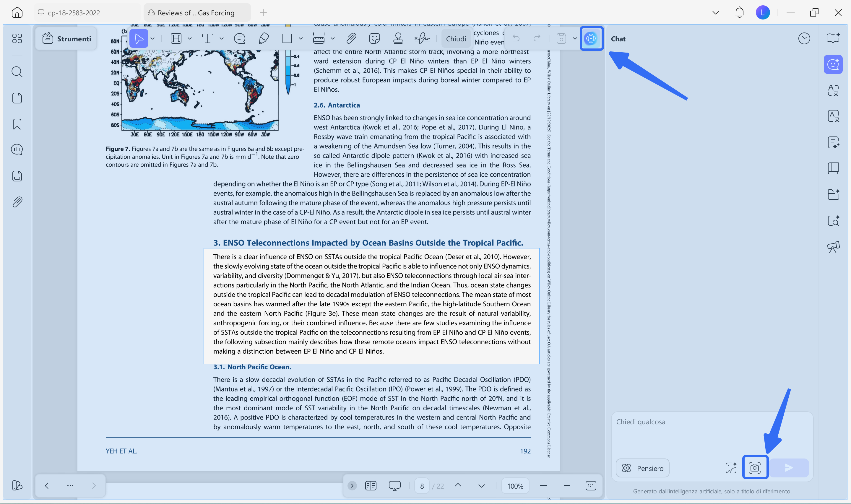The width and height of the screenshot is (851, 504).
Task: Open the layers panel at sidebar bottom
Action: (x=17, y=485)
